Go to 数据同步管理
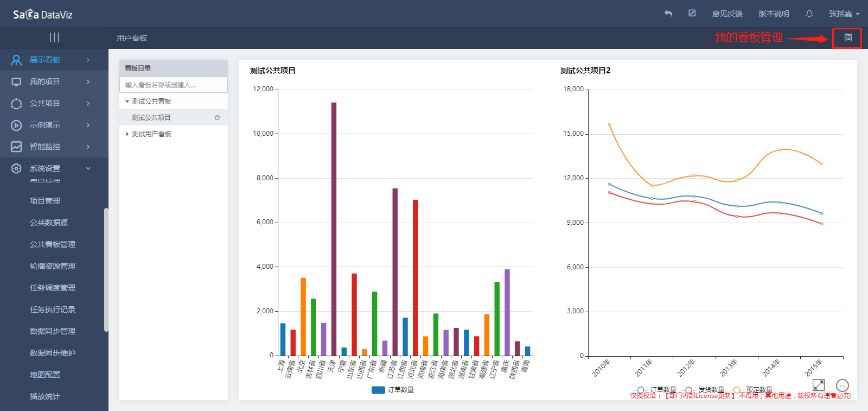This screenshot has width=868, height=411. click(x=53, y=331)
